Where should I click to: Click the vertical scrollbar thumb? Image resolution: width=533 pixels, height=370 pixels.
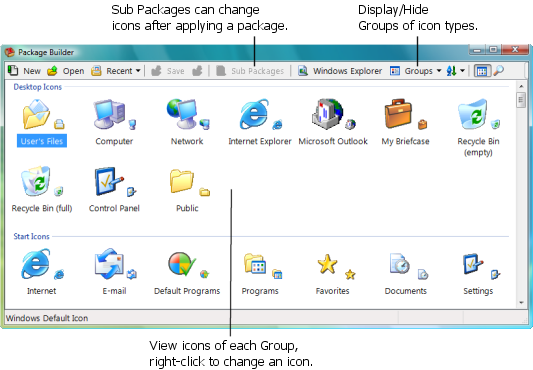pos(521,100)
